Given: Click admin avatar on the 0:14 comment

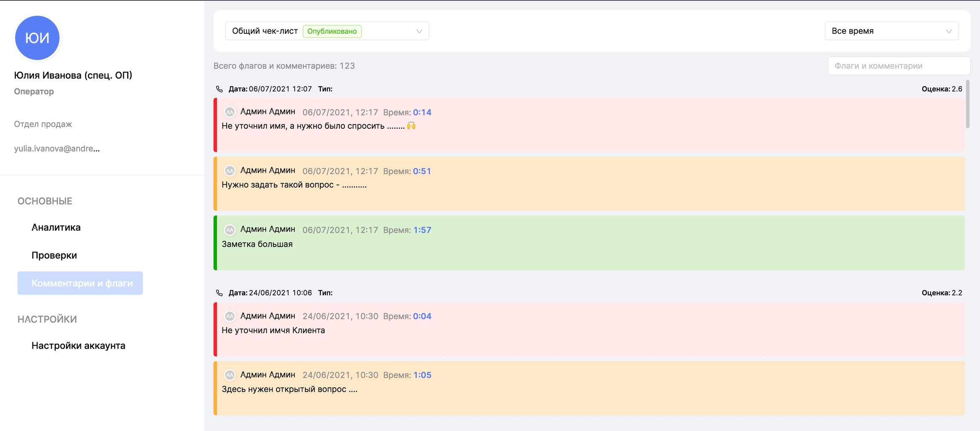Looking at the screenshot, I should [x=230, y=112].
